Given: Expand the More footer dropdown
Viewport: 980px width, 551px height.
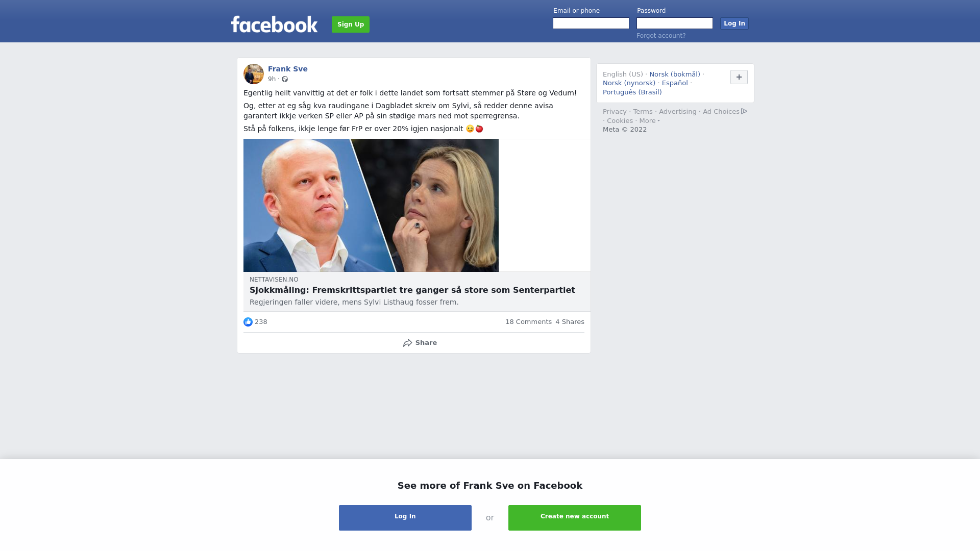Looking at the screenshot, I should click(650, 121).
